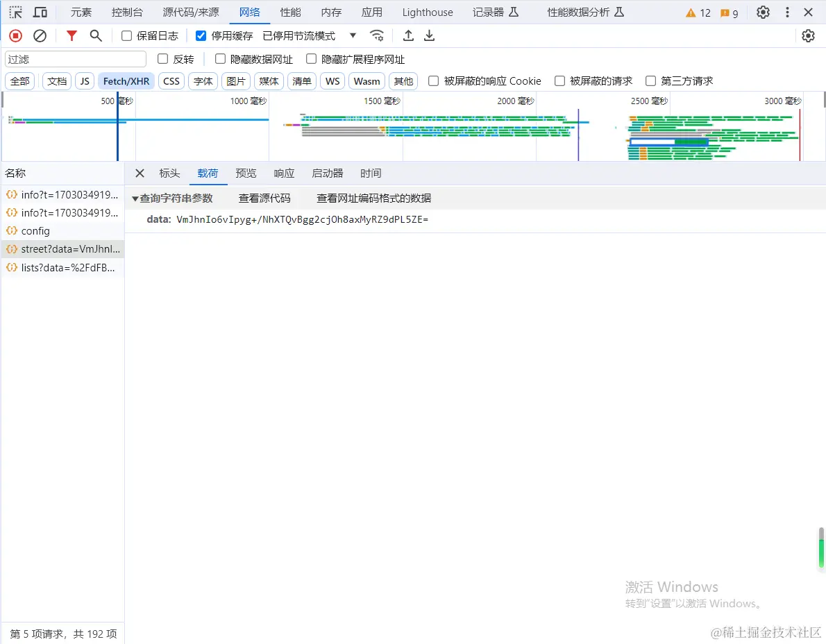Filter requests by JS type
This screenshot has height=644, width=826.
tap(85, 81)
